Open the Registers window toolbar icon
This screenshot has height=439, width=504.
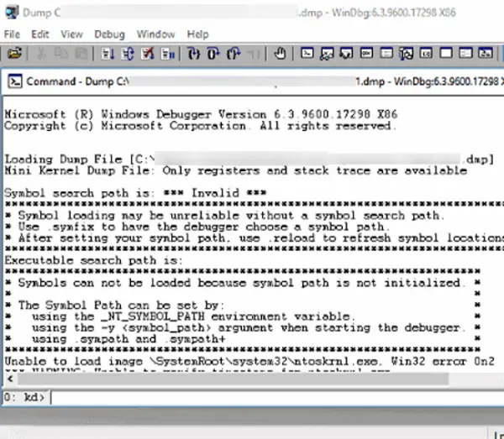366,53
